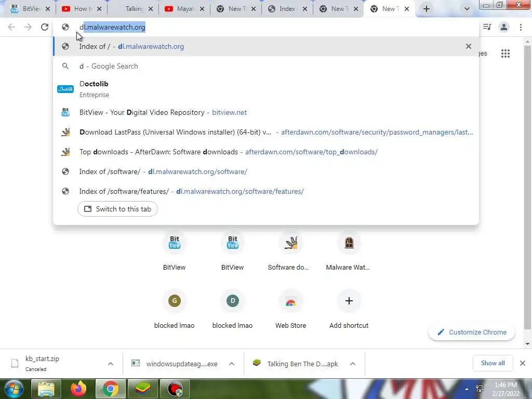
Task: Open the Google apps grid icon
Action: coord(505,54)
